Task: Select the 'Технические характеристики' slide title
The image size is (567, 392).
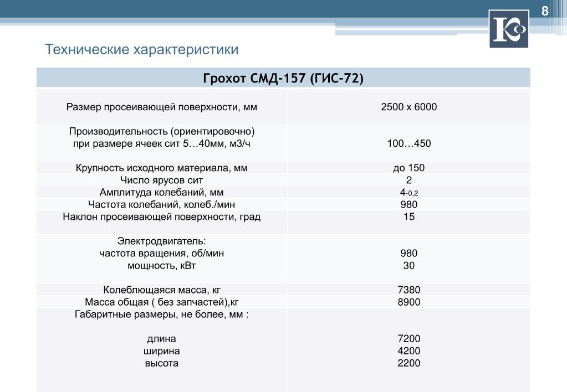Action: click(141, 50)
